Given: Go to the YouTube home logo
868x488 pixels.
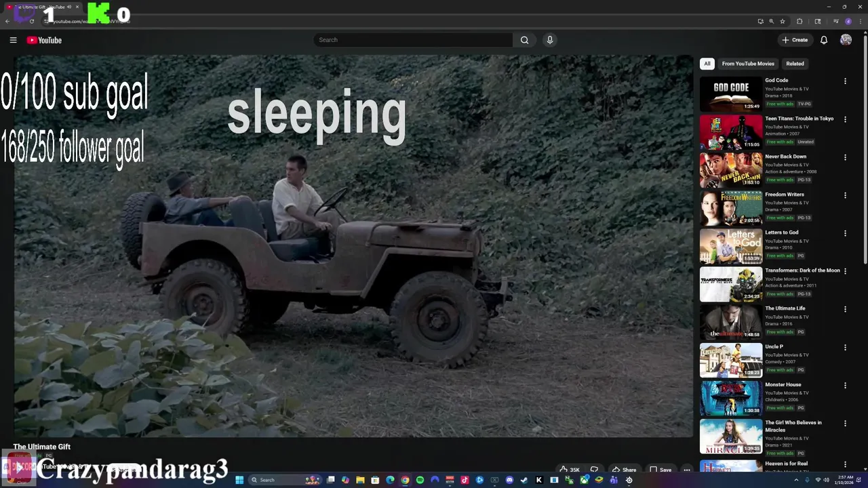Looking at the screenshot, I should pyautogui.click(x=44, y=40).
